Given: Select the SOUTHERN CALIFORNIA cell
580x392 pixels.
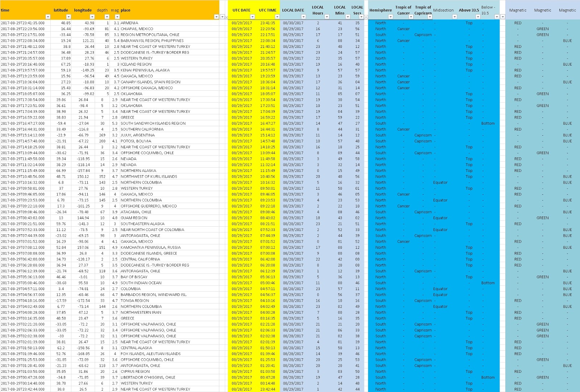Looking at the screenshot, I should tap(169, 129).
